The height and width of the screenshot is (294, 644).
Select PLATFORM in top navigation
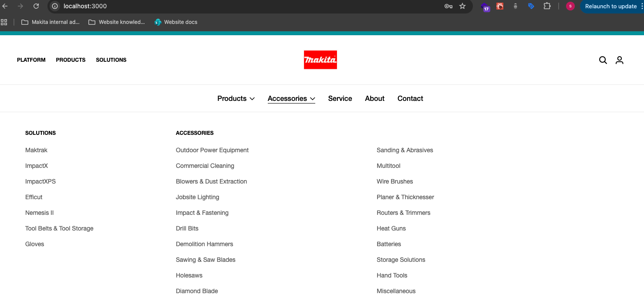coord(31,60)
